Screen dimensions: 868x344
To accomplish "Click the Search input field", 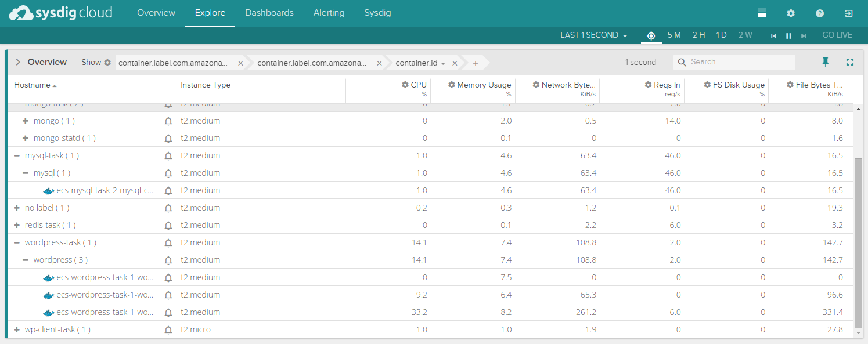I will coord(734,62).
